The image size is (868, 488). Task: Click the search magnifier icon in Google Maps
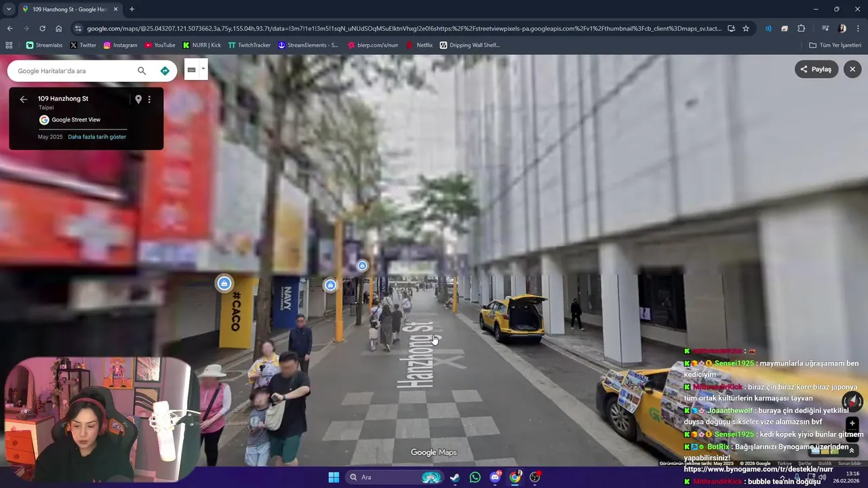point(142,70)
